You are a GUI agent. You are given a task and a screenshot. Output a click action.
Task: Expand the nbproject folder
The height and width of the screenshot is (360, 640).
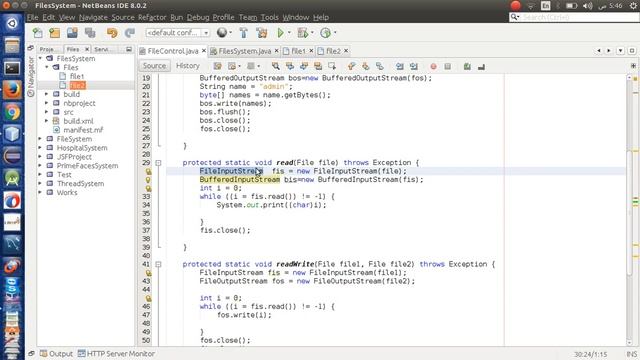47,103
